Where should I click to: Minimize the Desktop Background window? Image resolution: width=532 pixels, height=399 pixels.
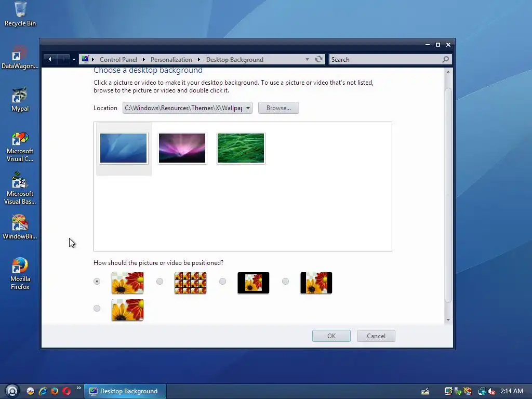(428, 45)
